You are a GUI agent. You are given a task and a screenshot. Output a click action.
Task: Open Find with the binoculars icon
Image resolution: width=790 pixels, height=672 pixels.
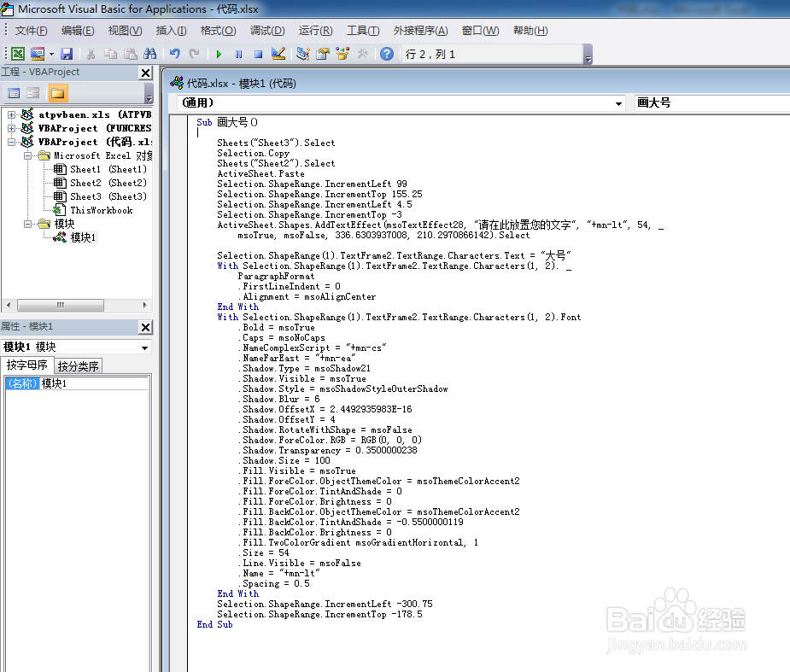click(150, 54)
